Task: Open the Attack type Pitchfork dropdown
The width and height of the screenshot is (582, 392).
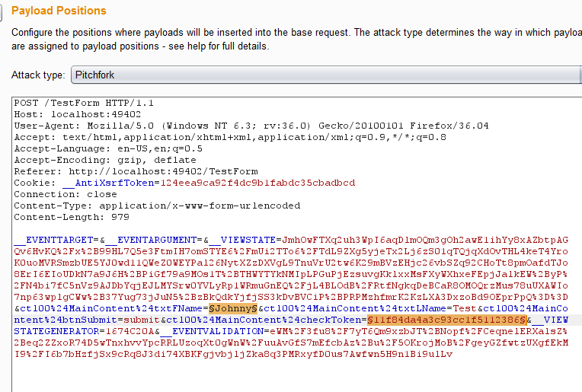Action: click(326, 75)
